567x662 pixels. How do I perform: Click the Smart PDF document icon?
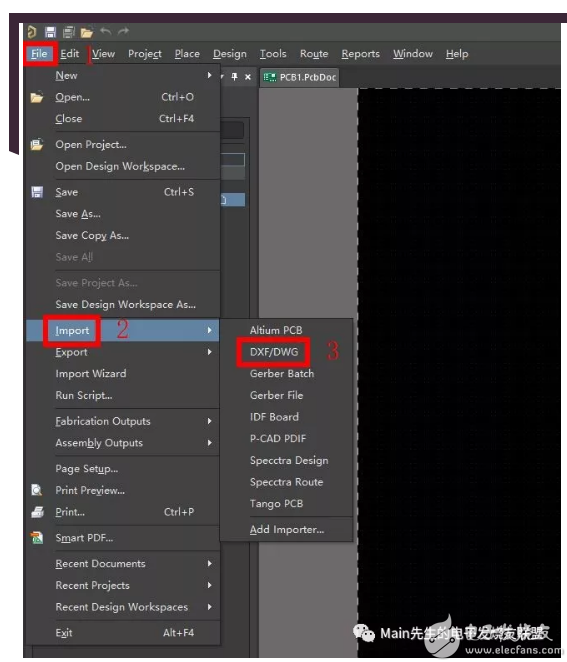(x=37, y=538)
